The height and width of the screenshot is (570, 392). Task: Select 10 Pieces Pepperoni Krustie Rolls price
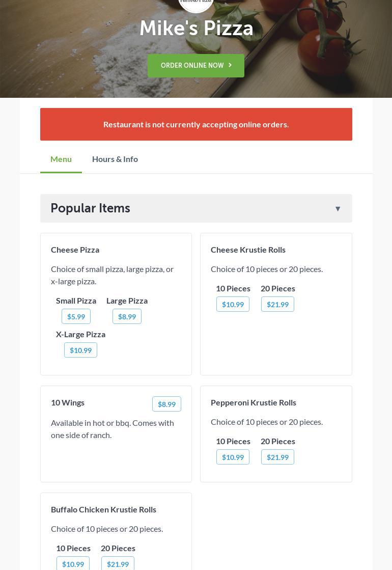[233, 457]
